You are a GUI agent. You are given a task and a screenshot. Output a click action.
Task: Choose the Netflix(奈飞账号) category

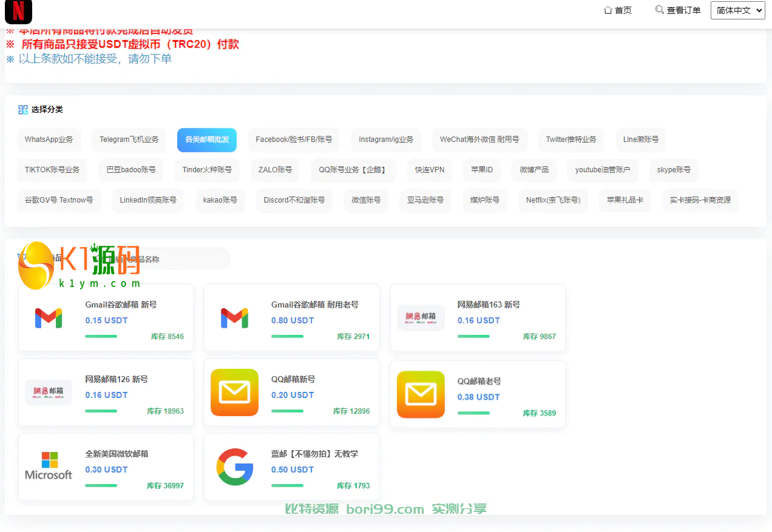point(553,200)
